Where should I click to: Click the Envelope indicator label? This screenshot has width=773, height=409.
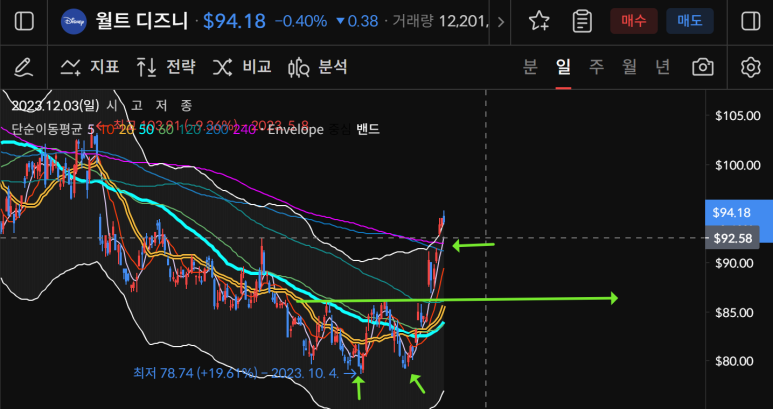tap(296, 130)
